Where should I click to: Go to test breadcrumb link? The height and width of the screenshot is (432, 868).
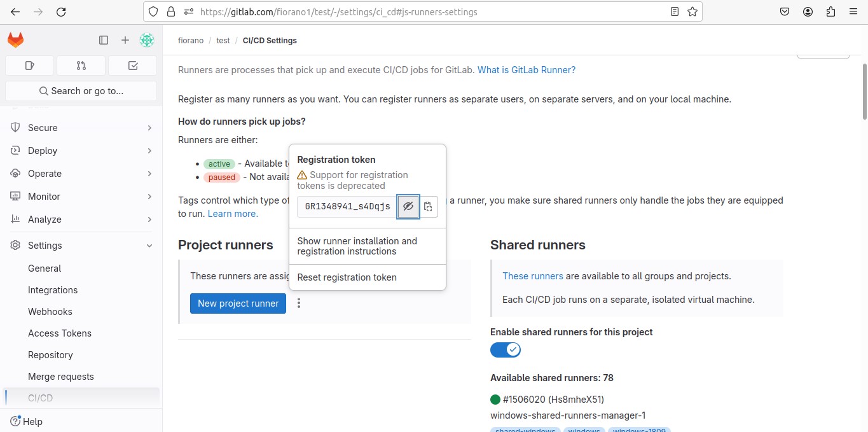(x=223, y=40)
